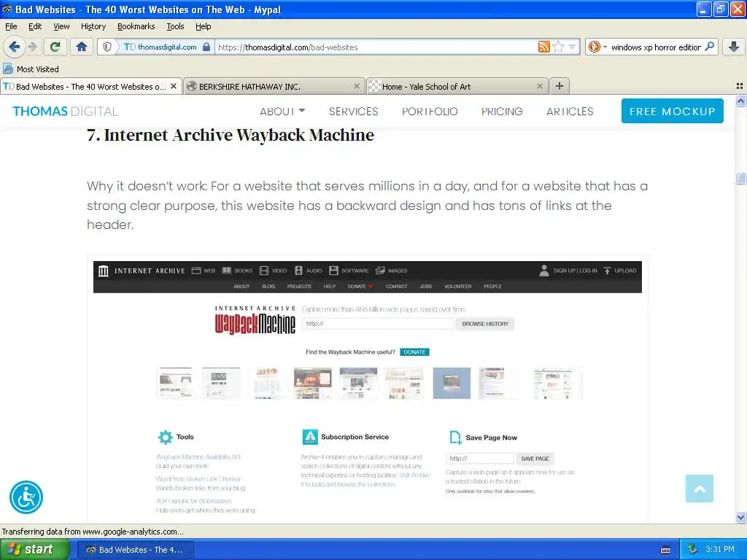Click the scrollbar down arrow
747x560 pixels.
coord(740,517)
